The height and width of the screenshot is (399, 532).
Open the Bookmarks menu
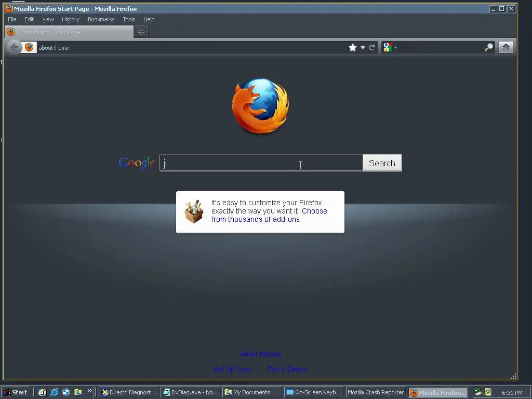coord(101,19)
